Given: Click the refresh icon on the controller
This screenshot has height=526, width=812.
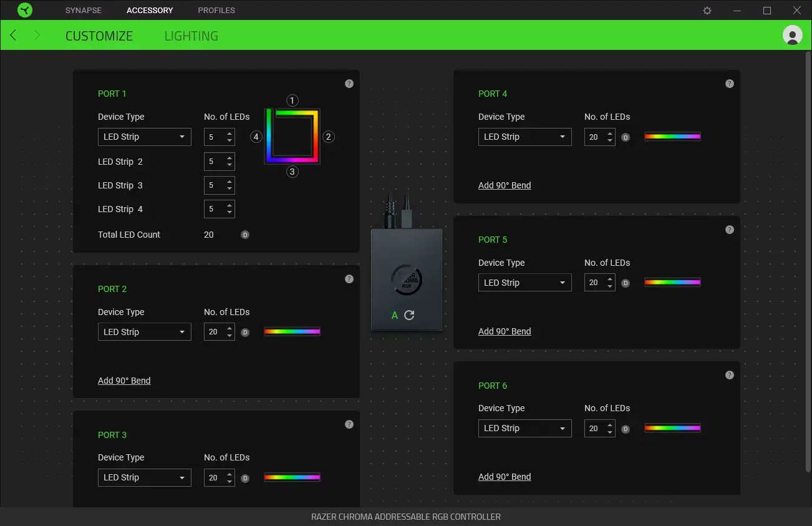Looking at the screenshot, I should pyautogui.click(x=409, y=315).
